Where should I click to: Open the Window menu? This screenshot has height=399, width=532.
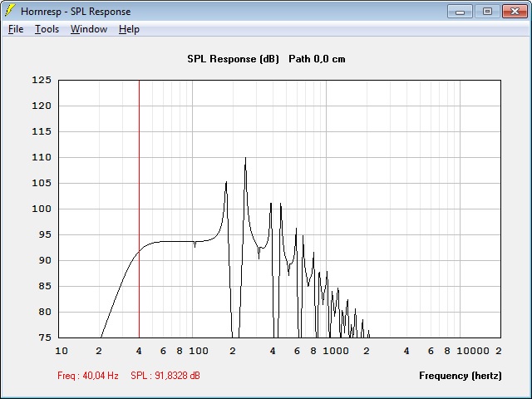pos(89,29)
